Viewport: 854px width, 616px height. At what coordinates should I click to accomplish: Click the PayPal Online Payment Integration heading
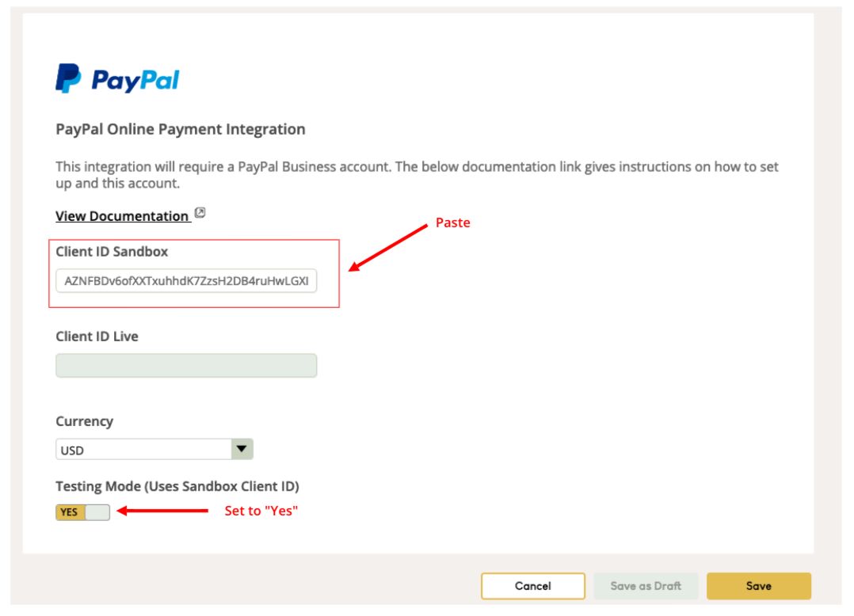[180, 129]
